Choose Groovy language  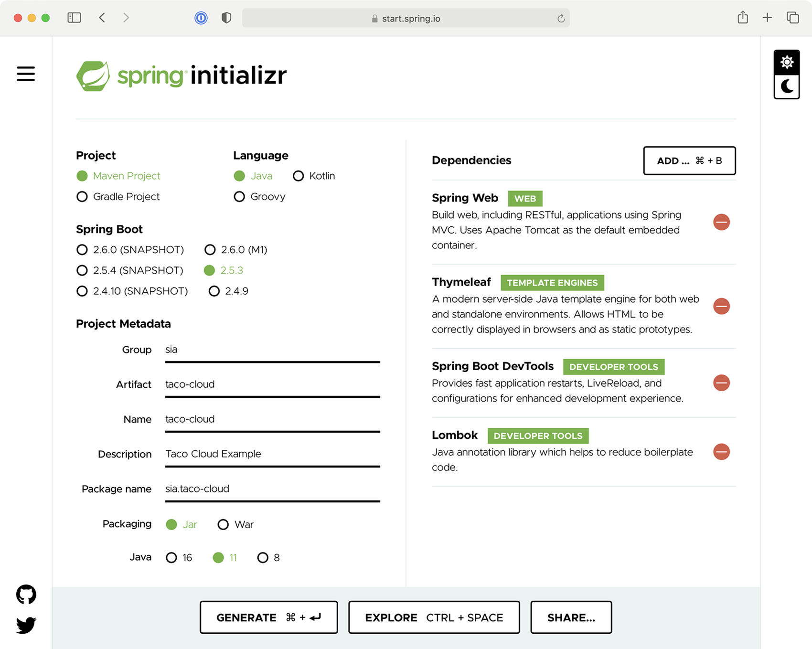[x=259, y=196]
